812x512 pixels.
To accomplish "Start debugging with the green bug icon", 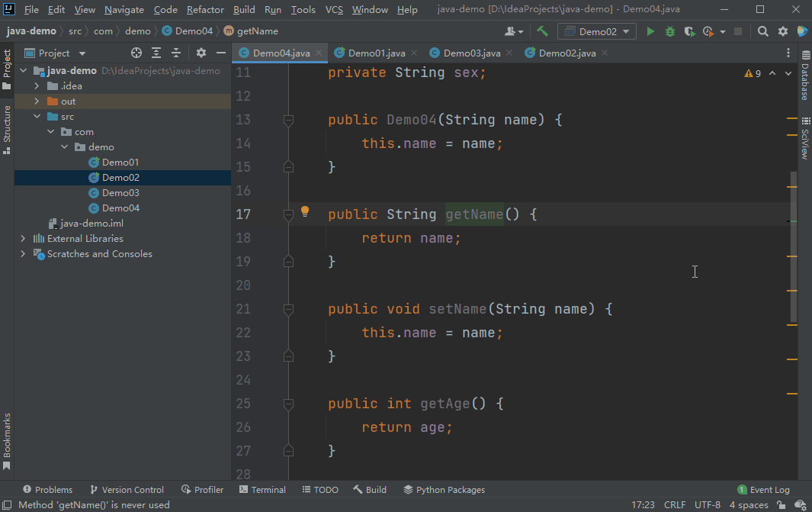I will (670, 31).
